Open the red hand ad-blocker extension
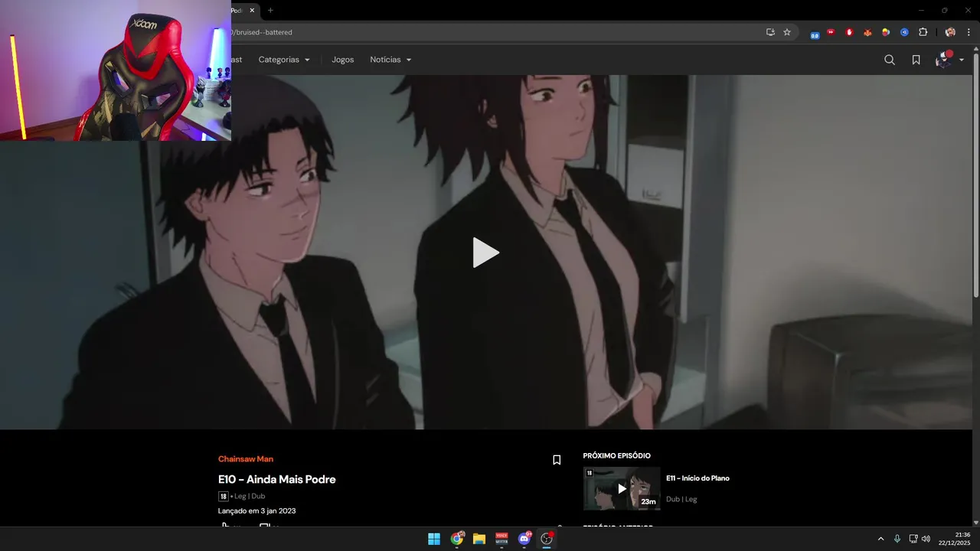Screen dimensions: 980x551 [849, 32]
